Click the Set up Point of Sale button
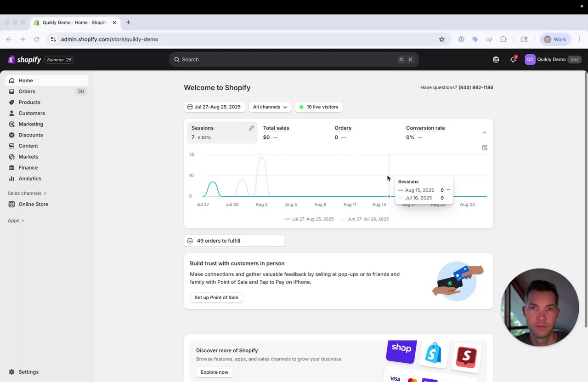 [x=216, y=297]
